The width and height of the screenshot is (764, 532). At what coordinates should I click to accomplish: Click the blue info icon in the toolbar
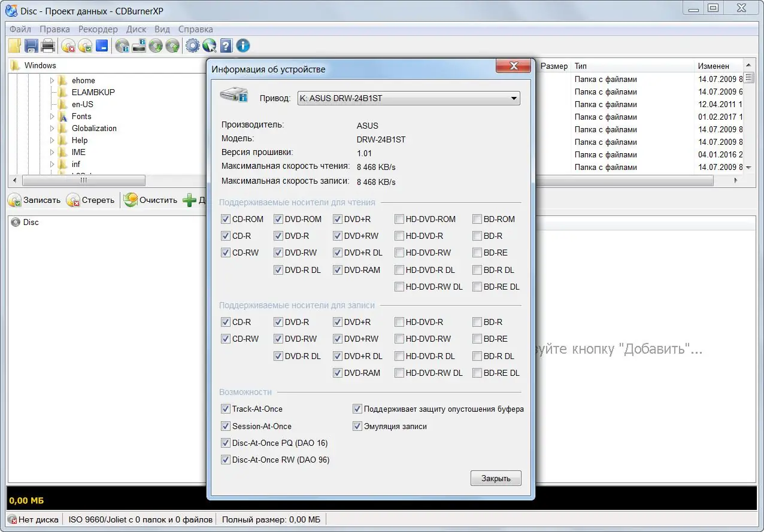(242, 45)
